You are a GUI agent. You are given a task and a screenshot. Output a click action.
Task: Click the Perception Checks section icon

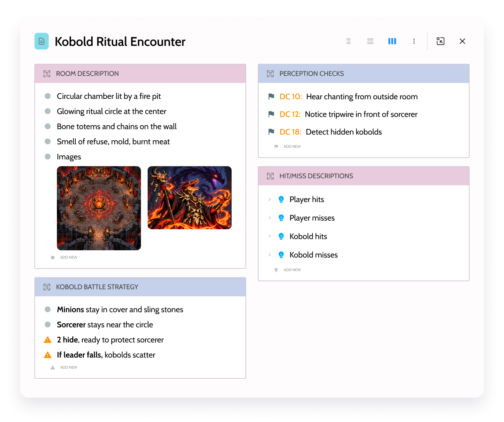[270, 74]
